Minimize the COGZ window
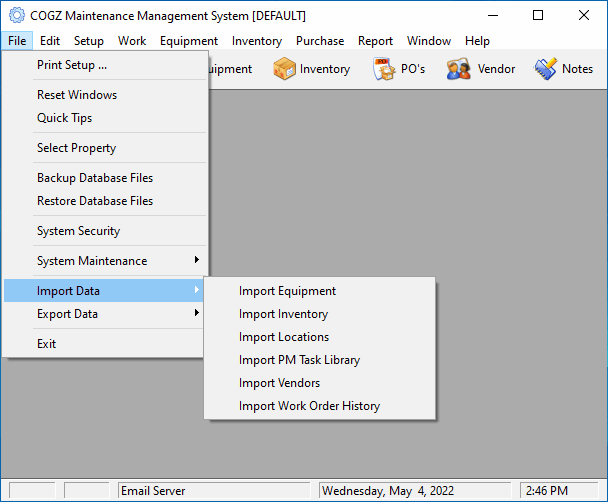 (493, 16)
